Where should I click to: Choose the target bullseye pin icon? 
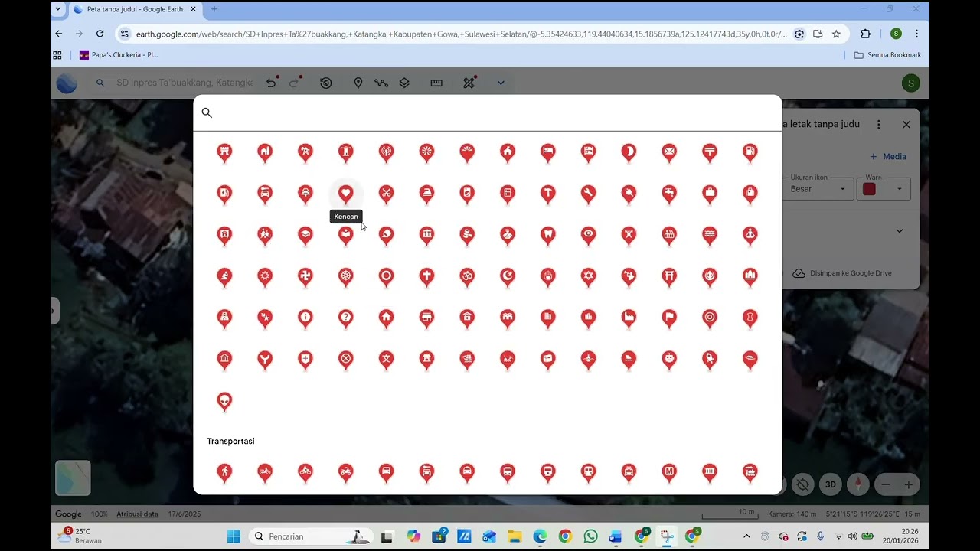[710, 318]
